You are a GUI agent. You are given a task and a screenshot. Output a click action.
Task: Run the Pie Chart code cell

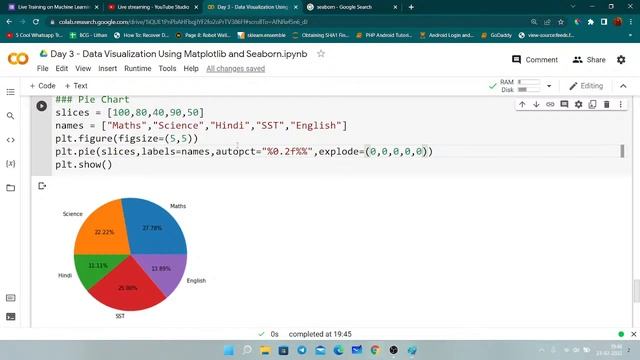pos(41,106)
